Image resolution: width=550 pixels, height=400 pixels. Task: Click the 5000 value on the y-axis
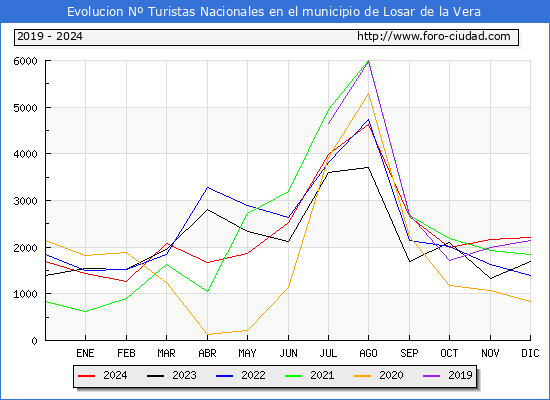coord(25,108)
